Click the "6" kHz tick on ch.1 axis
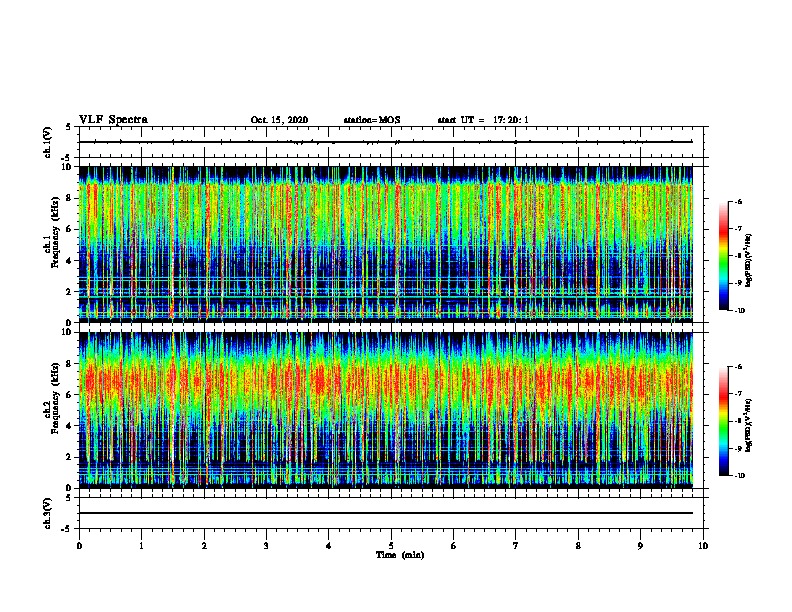 pyautogui.click(x=70, y=229)
